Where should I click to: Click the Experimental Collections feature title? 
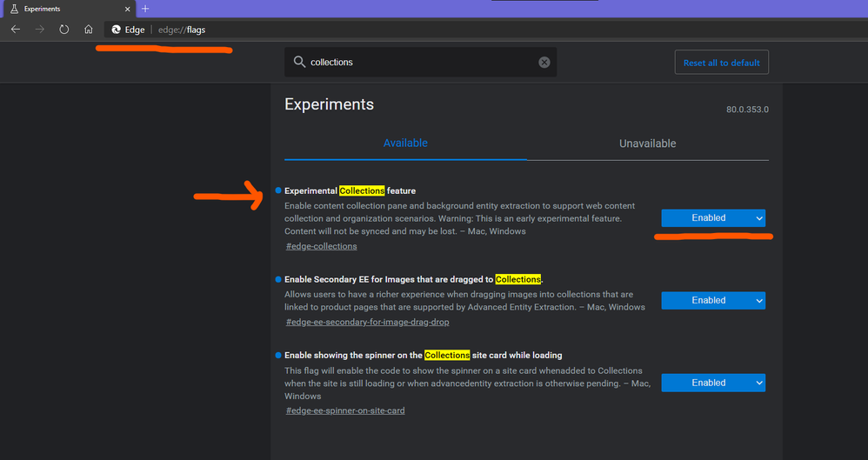350,191
